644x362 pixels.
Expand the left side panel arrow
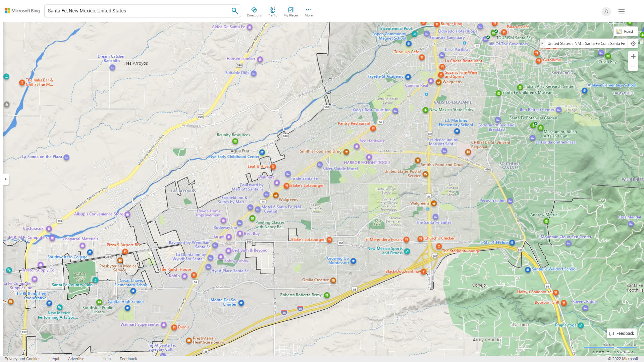pyautogui.click(x=5, y=179)
